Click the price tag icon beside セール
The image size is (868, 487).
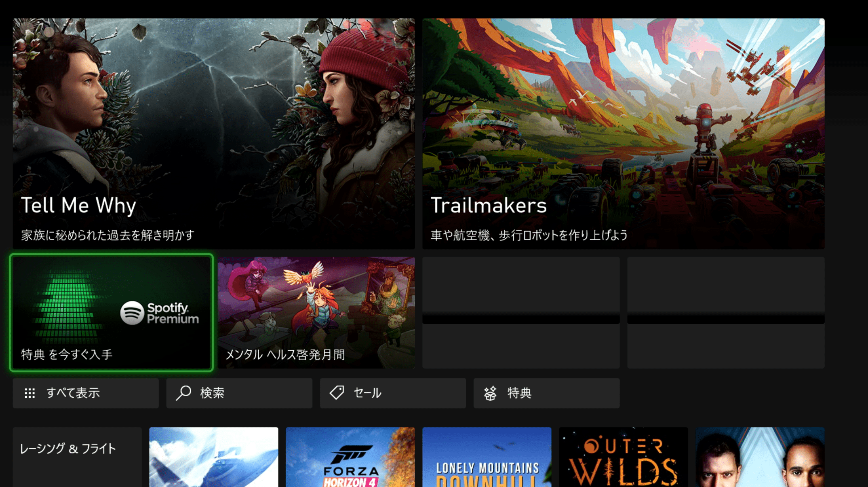tap(337, 393)
